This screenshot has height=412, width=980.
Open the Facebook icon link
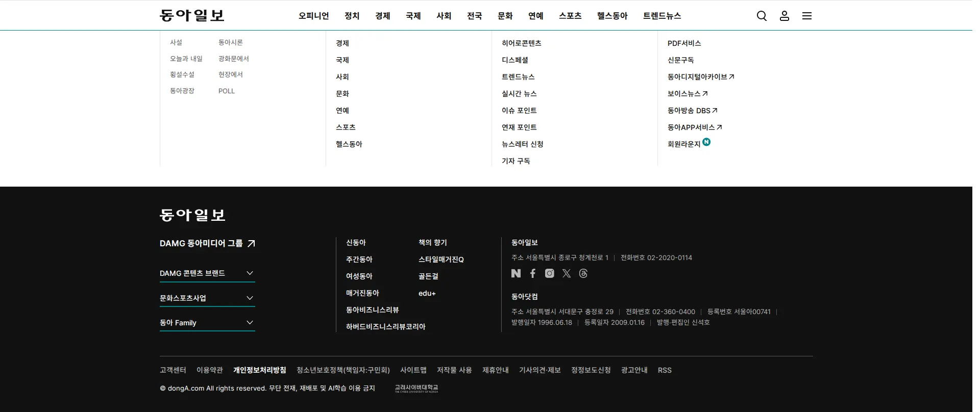[533, 273]
